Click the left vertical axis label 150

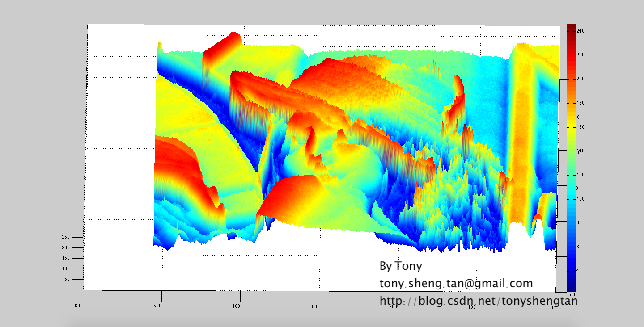[66, 258]
